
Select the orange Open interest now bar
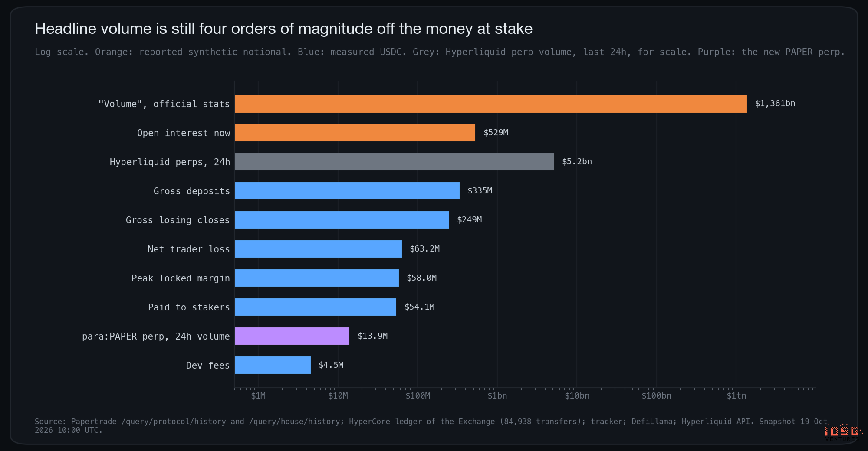(355, 133)
